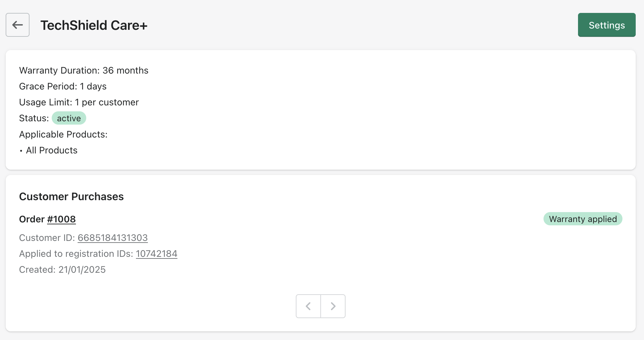644x340 pixels.
Task: Click the Grace Period 1 days text
Action: coord(63,86)
